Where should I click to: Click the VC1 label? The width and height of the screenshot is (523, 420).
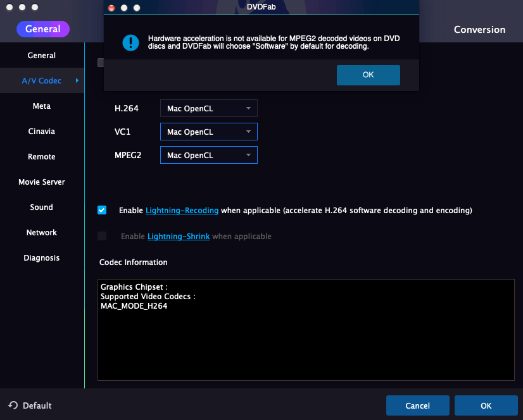tap(122, 132)
